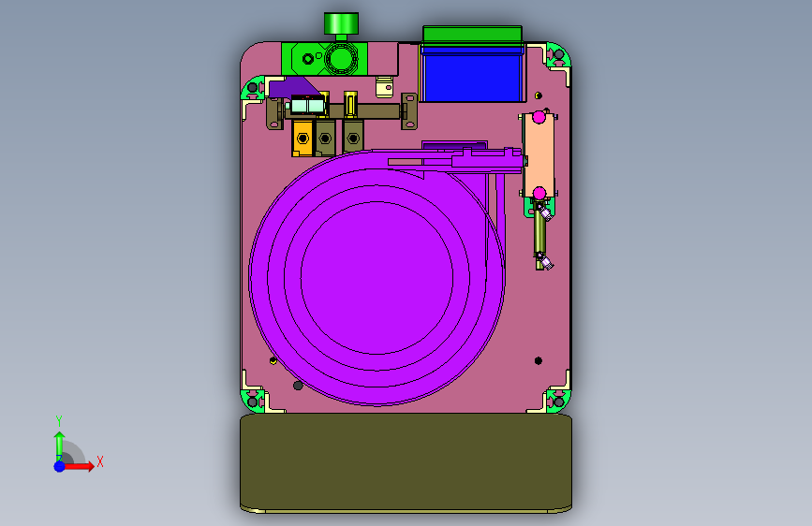
Task: Click the blue Z axis dot on triad
Action: (x=60, y=466)
